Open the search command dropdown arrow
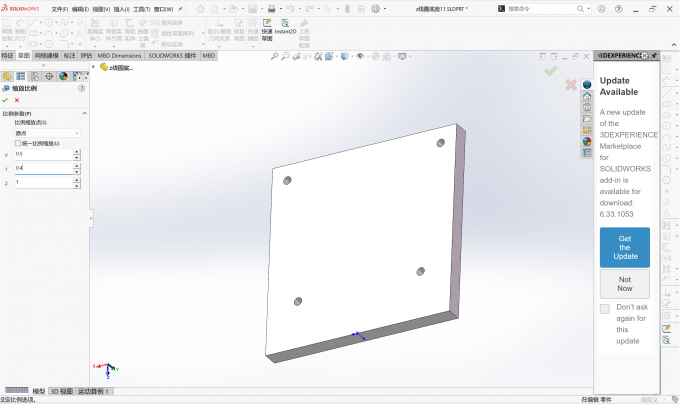 click(588, 9)
